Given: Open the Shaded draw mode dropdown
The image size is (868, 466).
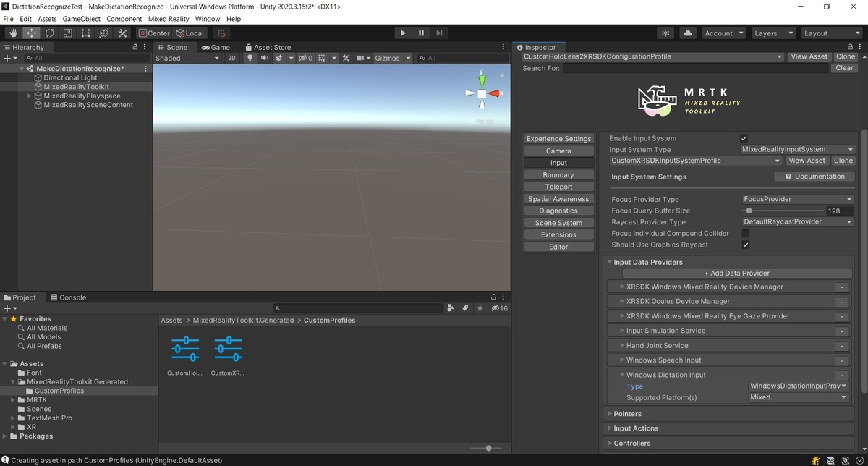Looking at the screenshot, I should pos(187,58).
